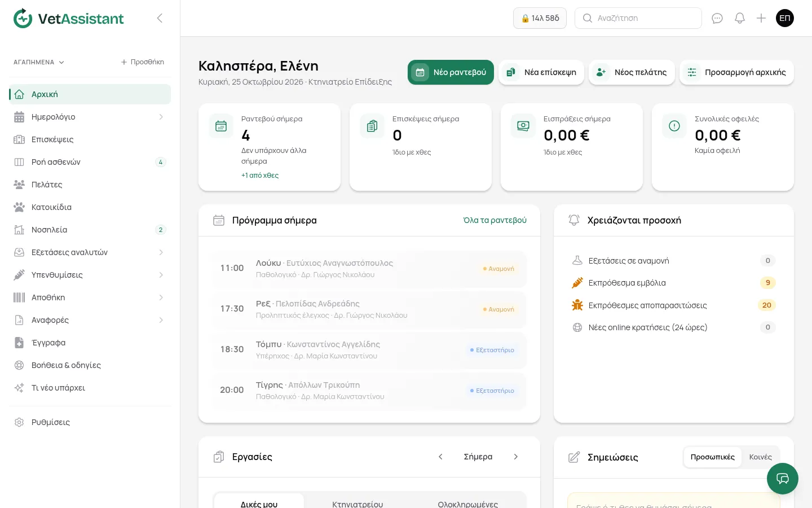The width and height of the screenshot is (812, 508).
Task: Go to next day in Εργασίες
Action: coord(515,457)
